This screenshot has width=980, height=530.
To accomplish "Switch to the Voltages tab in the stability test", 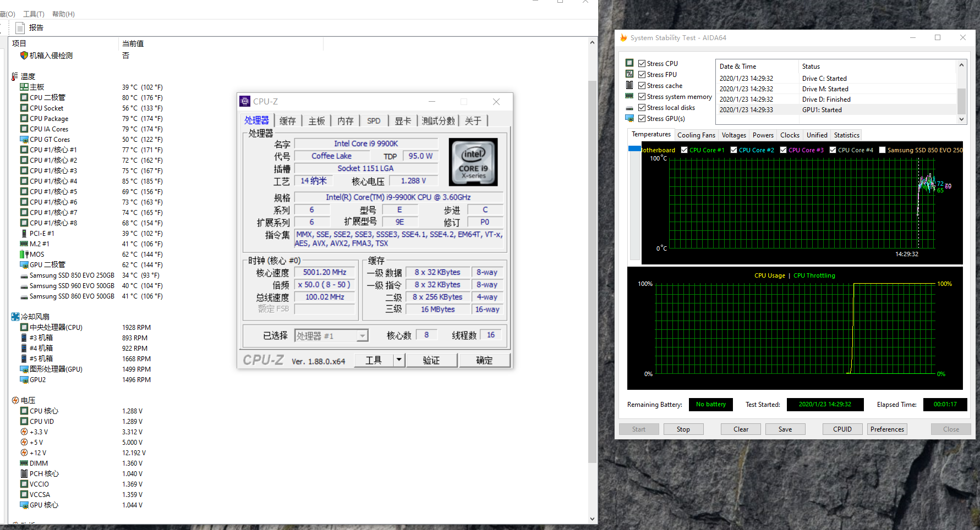I will (x=733, y=135).
